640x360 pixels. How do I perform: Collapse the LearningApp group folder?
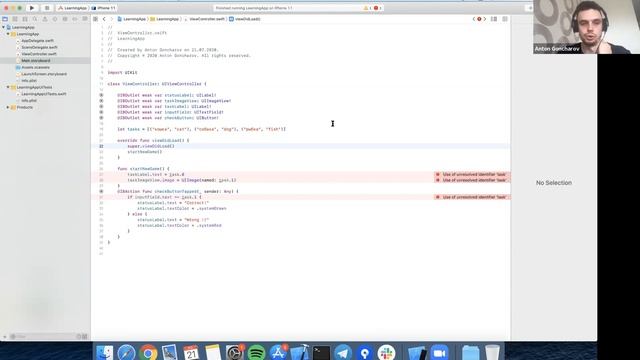(8, 34)
